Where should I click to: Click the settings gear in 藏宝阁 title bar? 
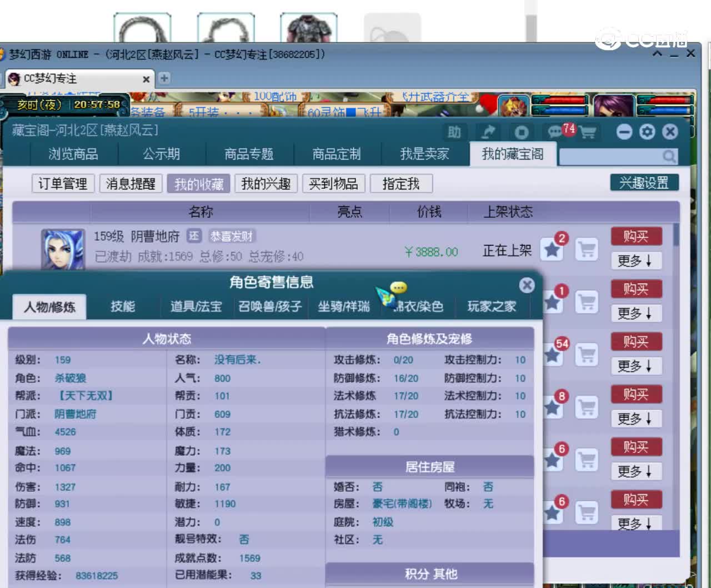[x=647, y=132]
